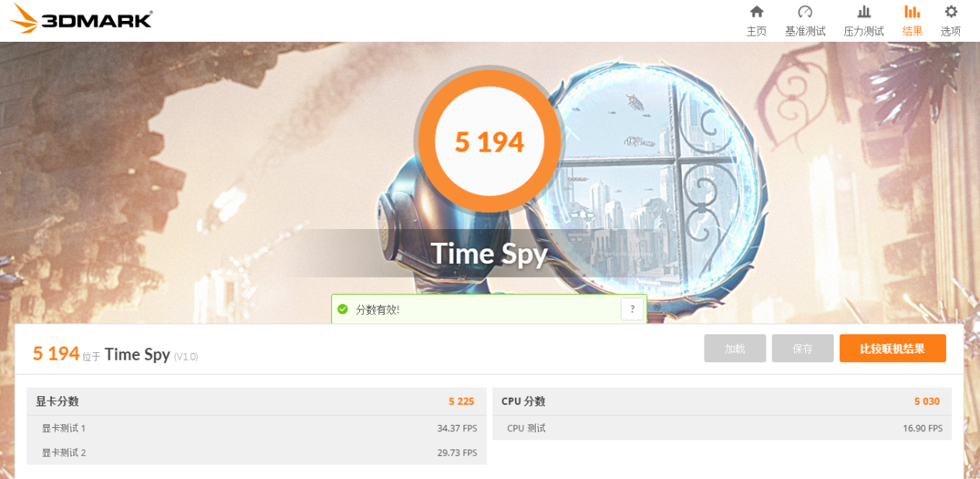Click the Time Spy title banner

click(x=489, y=254)
